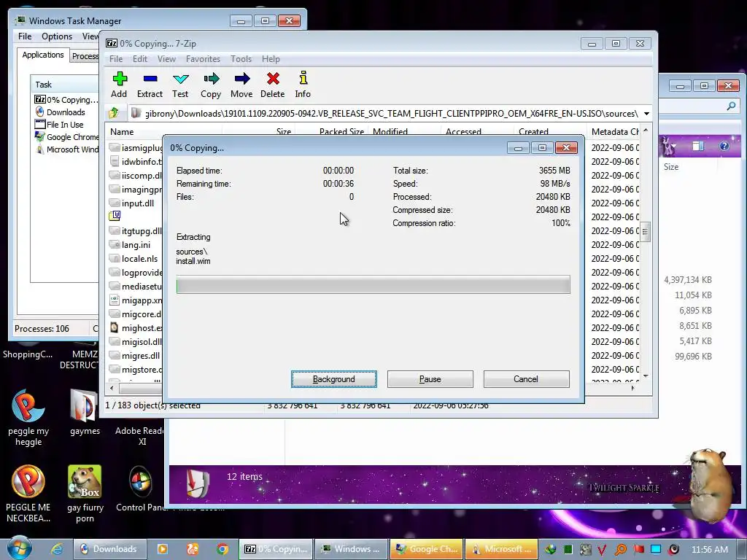Open the File menu in 7-Zip

coord(116,59)
